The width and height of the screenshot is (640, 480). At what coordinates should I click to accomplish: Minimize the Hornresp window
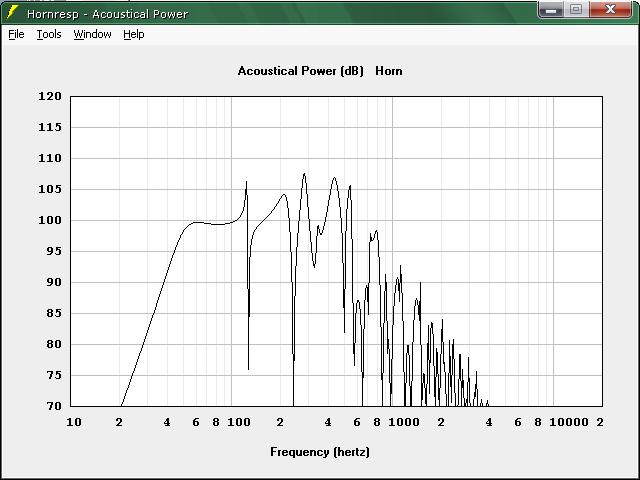click(551, 10)
